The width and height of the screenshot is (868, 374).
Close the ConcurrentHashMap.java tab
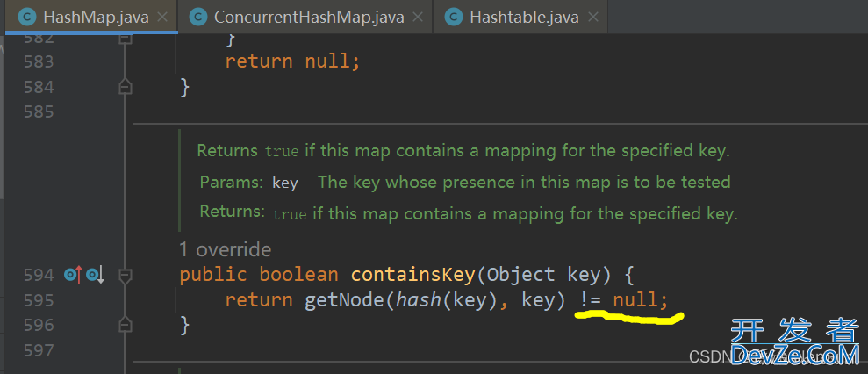(x=418, y=18)
